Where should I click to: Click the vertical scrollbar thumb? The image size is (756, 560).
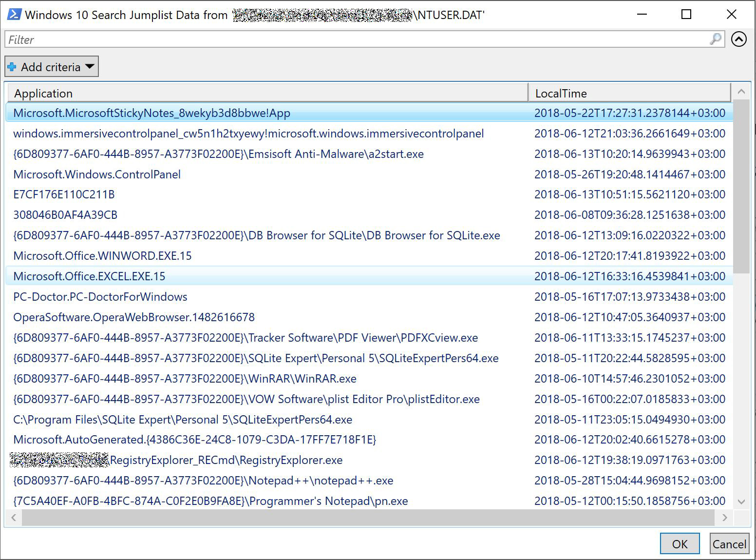(x=741, y=186)
